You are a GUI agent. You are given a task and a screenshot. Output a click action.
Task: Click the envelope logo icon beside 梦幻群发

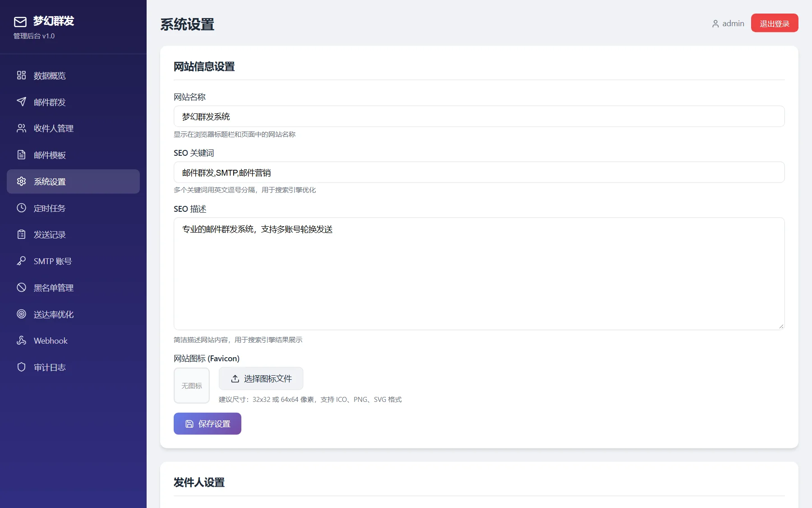[x=20, y=22]
